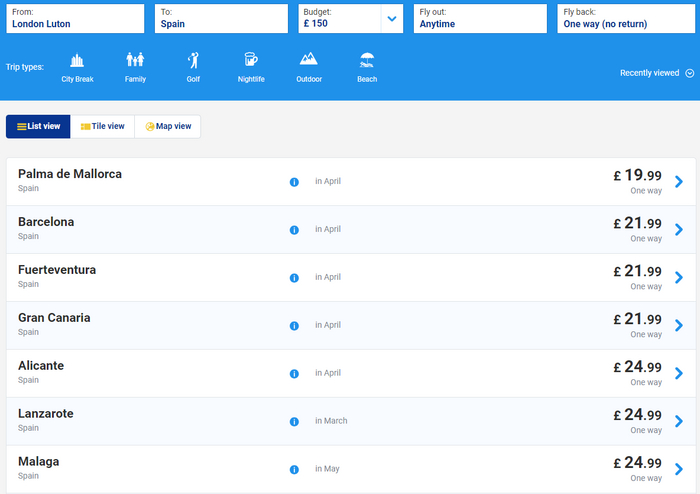
Task: Select the Beach umbrella icon
Action: point(367,61)
